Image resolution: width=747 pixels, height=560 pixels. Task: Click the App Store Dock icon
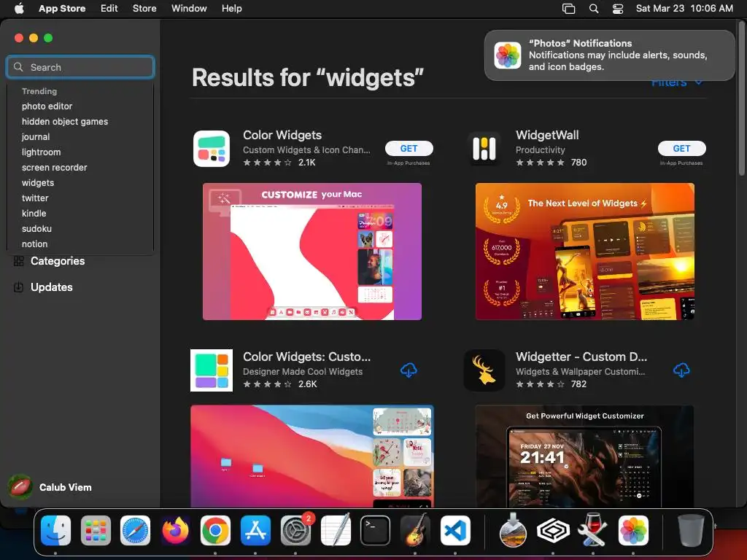[x=255, y=531]
